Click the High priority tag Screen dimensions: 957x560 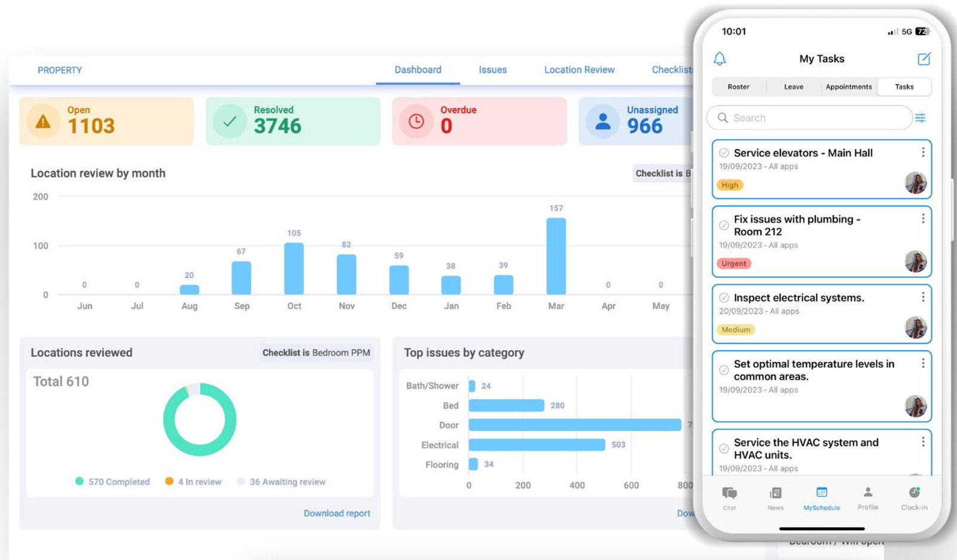click(x=730, y=185)
